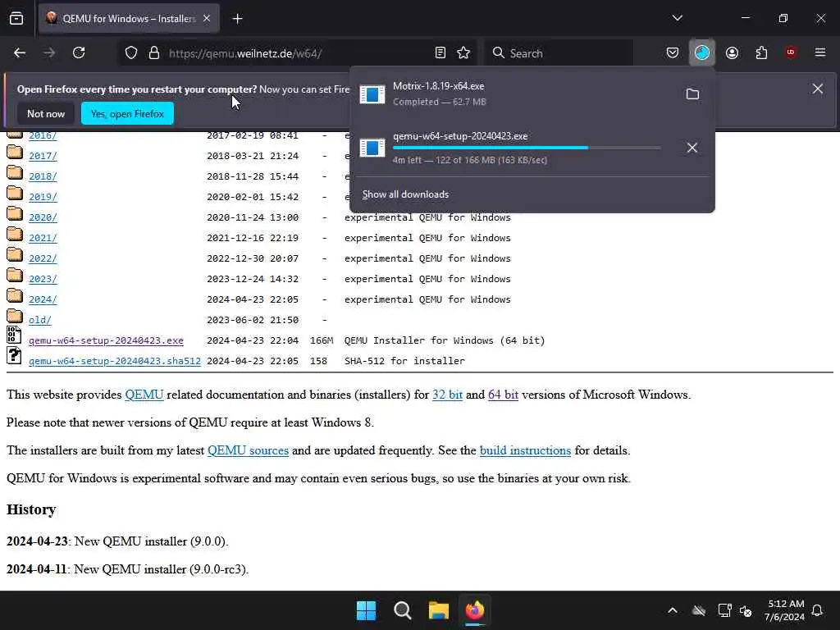Bookmark this page with the star icon
This screenshot has height=630, width=840.
click(463, 52)
